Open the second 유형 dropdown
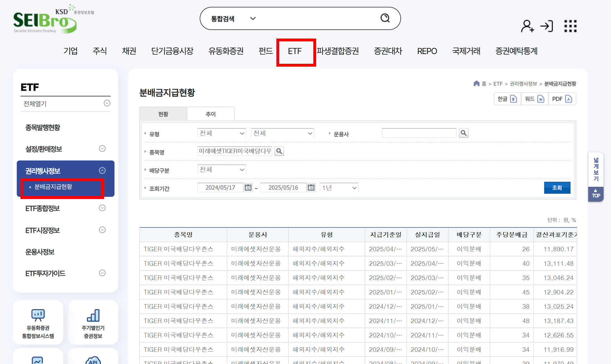This screenshot has width=611, height=364. tap(282, 133)
